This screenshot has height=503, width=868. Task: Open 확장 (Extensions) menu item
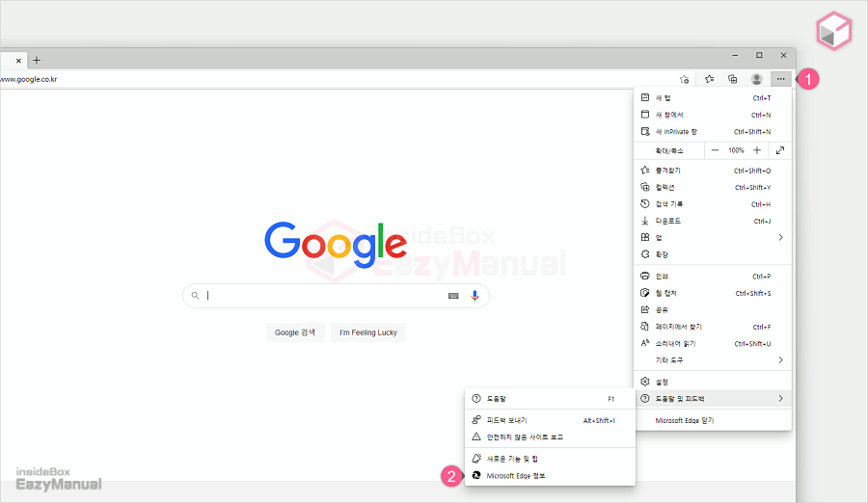(x=713, y=254)
